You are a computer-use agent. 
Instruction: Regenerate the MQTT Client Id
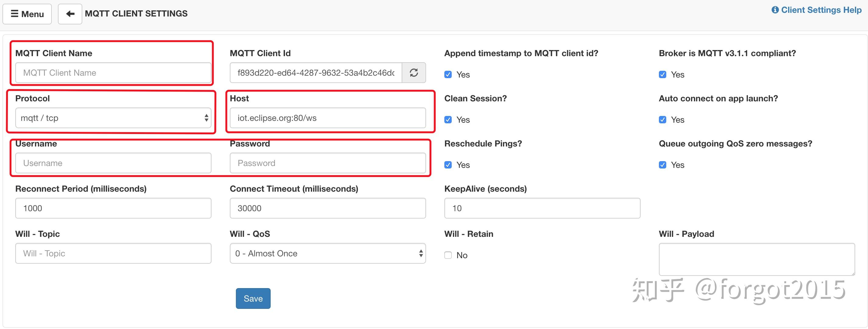point(414,73)
